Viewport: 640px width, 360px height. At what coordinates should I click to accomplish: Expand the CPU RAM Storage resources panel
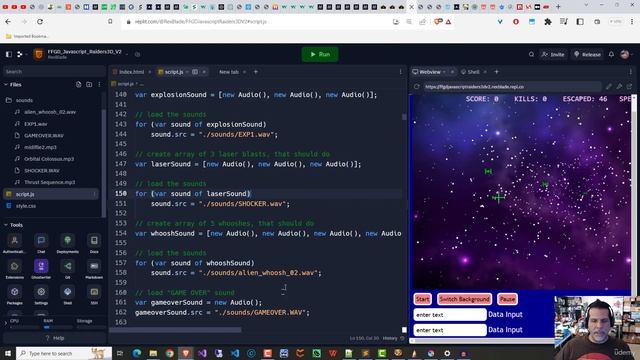6,323
